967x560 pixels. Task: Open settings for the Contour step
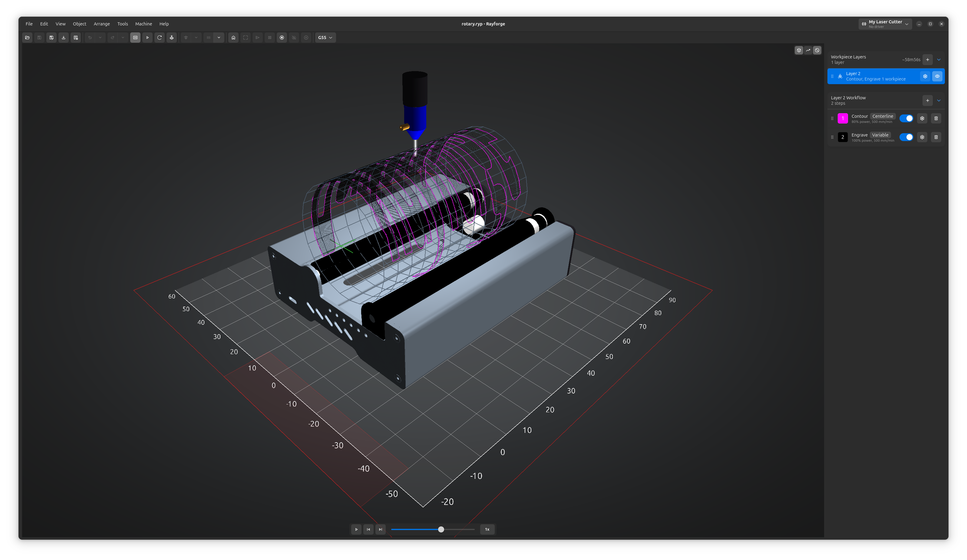(x=922, y=119)
